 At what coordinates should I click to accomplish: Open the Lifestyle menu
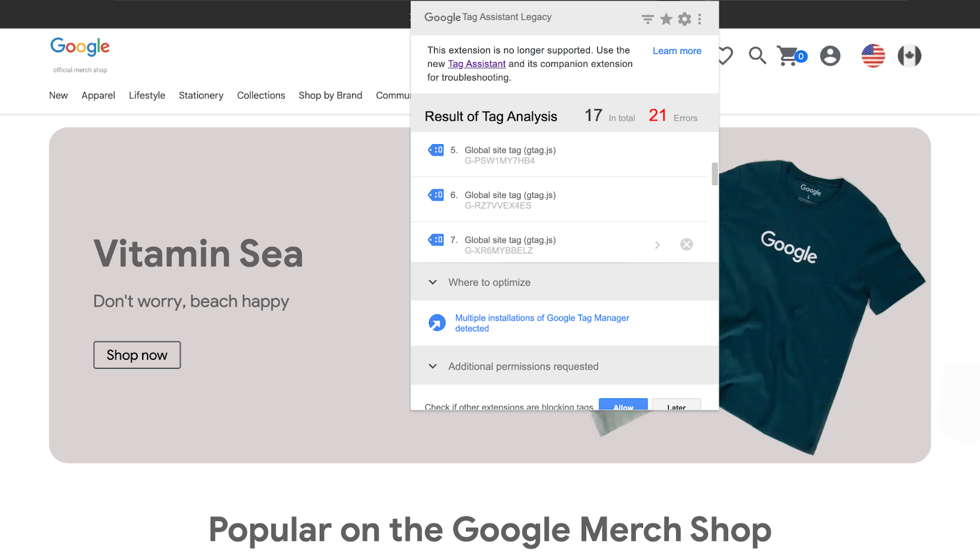point(147,96)
